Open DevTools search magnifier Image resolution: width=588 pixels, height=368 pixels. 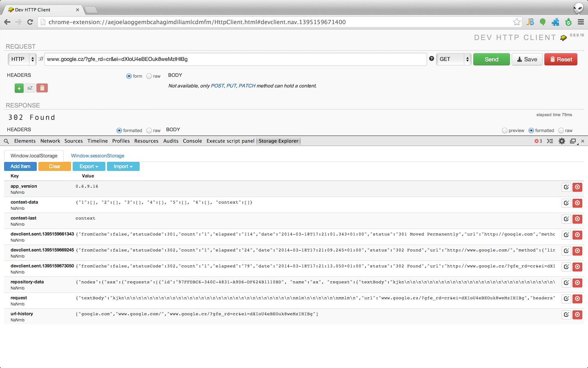pyautogui.click(x=6, y=141)
